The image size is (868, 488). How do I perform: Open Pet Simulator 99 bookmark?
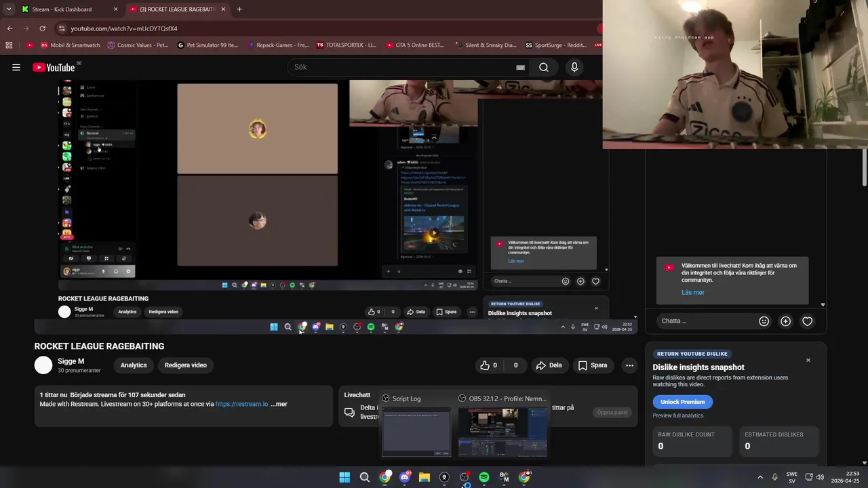208,45
